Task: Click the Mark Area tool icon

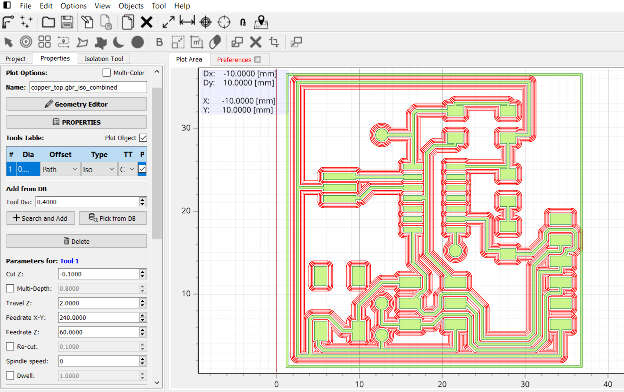Action: coord(197,42)
